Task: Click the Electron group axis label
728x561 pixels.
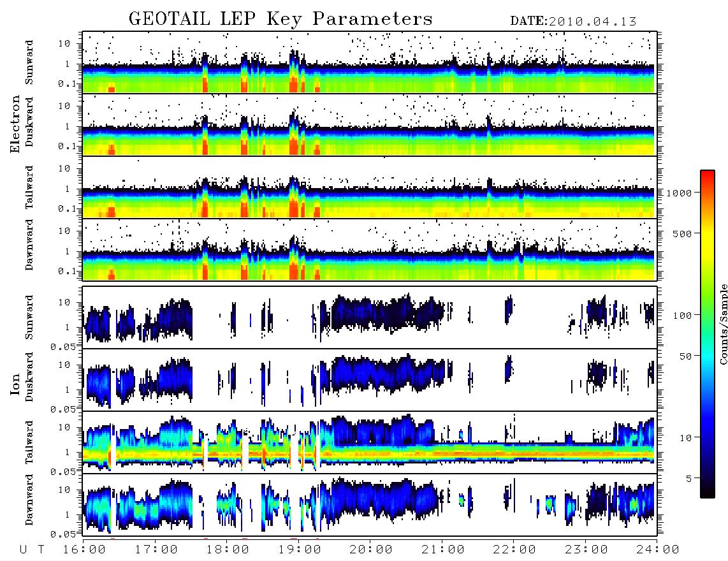Action: pos(15,124)
